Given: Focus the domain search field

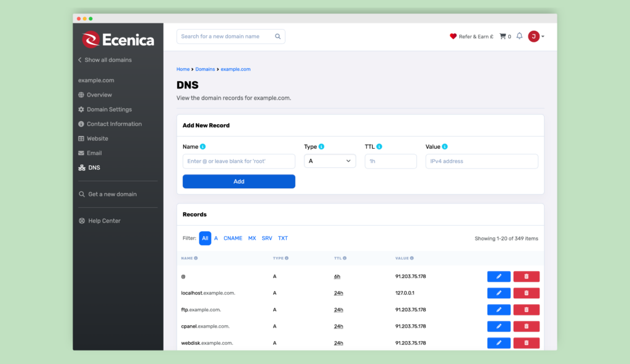Looking at the screenshot, I should tap(231, 36).
